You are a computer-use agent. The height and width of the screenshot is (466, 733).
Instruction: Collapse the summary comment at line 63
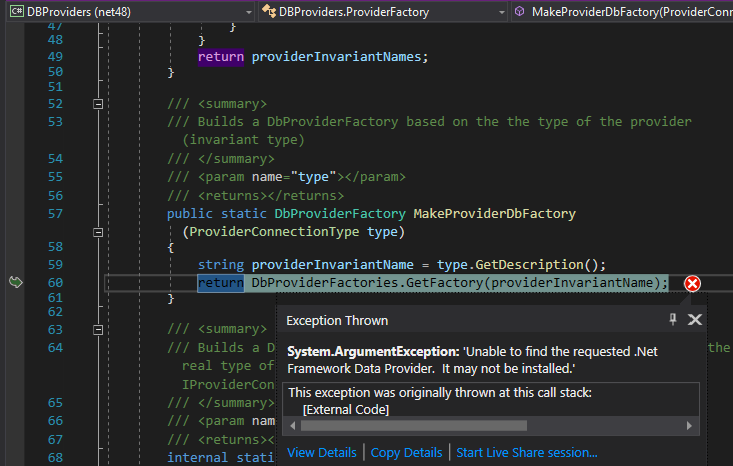(x=98, y=330)
